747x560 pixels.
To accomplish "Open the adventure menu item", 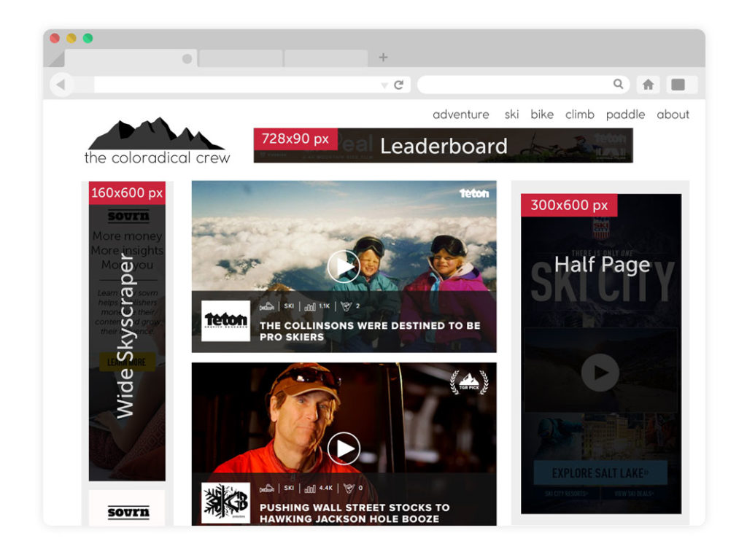I will [x=460, y=114].
